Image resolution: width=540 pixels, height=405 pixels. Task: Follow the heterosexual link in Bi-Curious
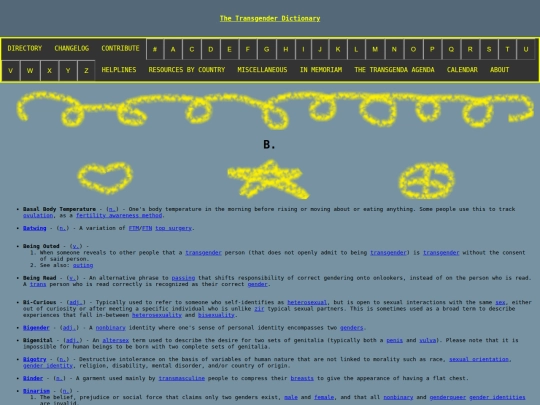[307, 302]
